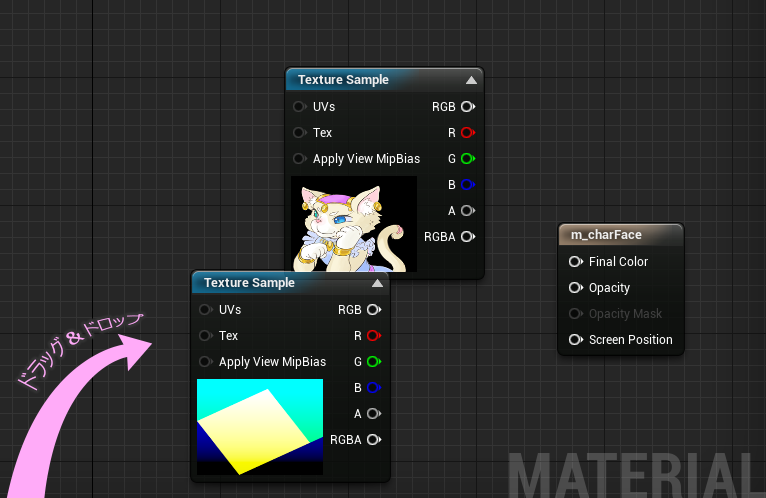Image resolution: width=766 pixels, height=498 pixels.
Task: Click blue B output pin of gradient Texture Sample
Action: click(374, 388)
